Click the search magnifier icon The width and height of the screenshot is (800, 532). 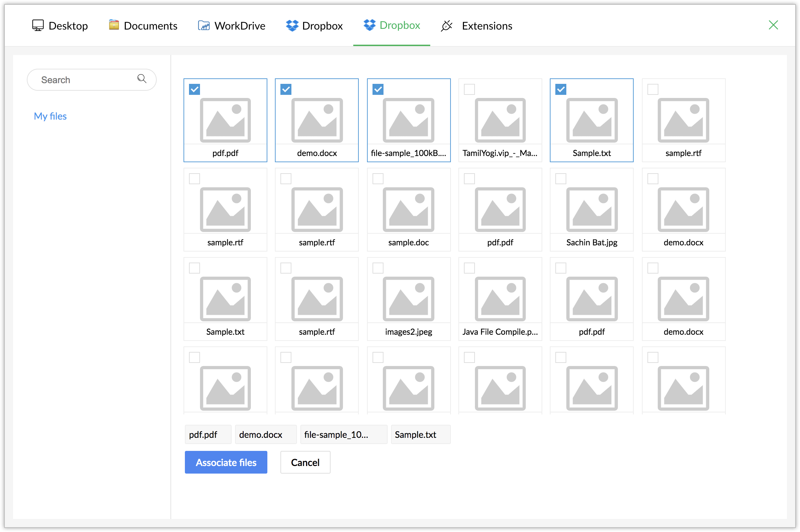click(142, 79)
